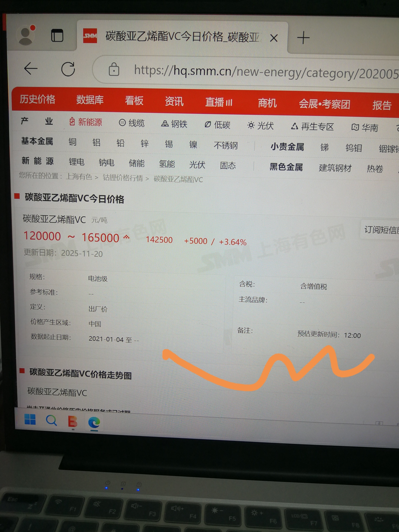The image size is (399, 532).
Task: Select 再生专区 category
Action: point(312,126)
